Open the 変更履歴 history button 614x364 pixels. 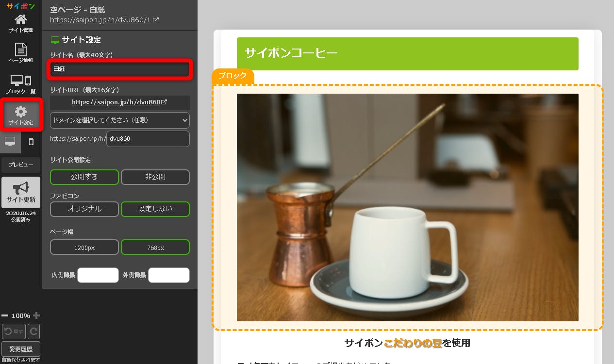pos(21,348)
